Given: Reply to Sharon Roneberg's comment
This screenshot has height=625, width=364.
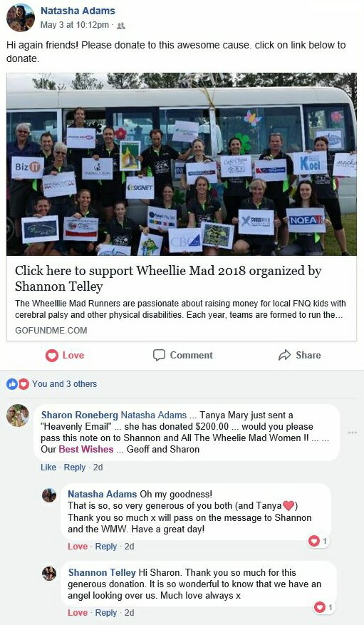Looking at the screenshot, I should tap(75, 468).
